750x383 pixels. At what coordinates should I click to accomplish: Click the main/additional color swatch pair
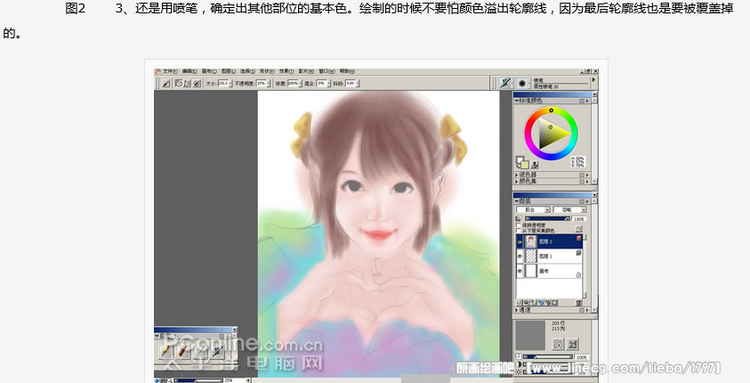pyautogui.click(x=522, y=163)
